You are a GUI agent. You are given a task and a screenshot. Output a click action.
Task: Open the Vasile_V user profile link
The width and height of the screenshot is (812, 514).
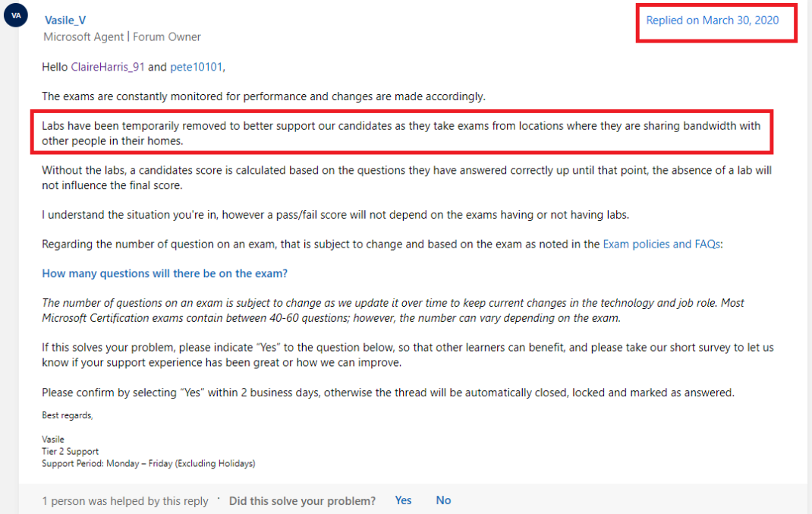(x=65, y=20)
